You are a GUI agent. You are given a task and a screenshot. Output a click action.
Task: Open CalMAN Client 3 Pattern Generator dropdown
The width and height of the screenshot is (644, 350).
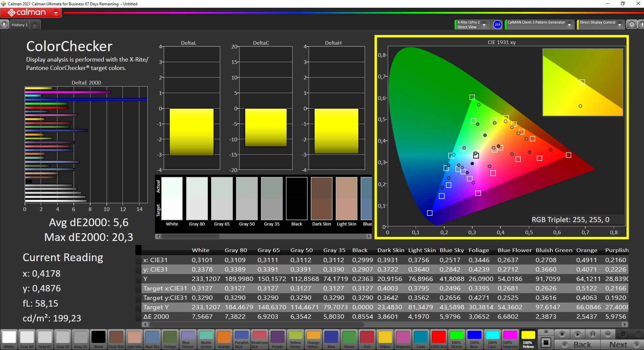tap(569, 25)
